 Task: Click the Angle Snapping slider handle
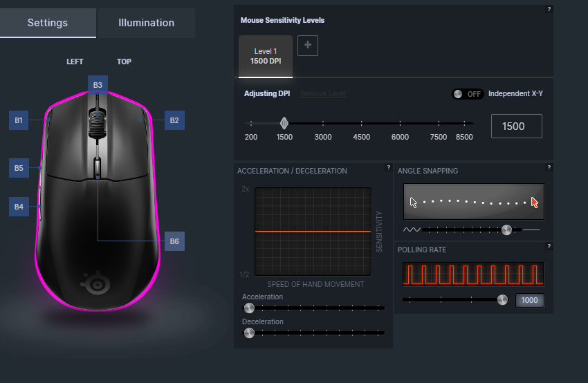[x=506, y=230]
